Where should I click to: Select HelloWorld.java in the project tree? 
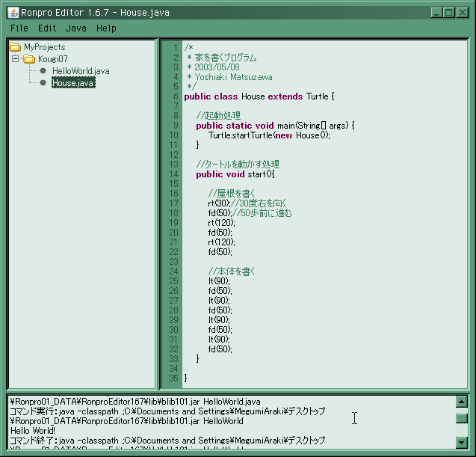pos(81,71)
